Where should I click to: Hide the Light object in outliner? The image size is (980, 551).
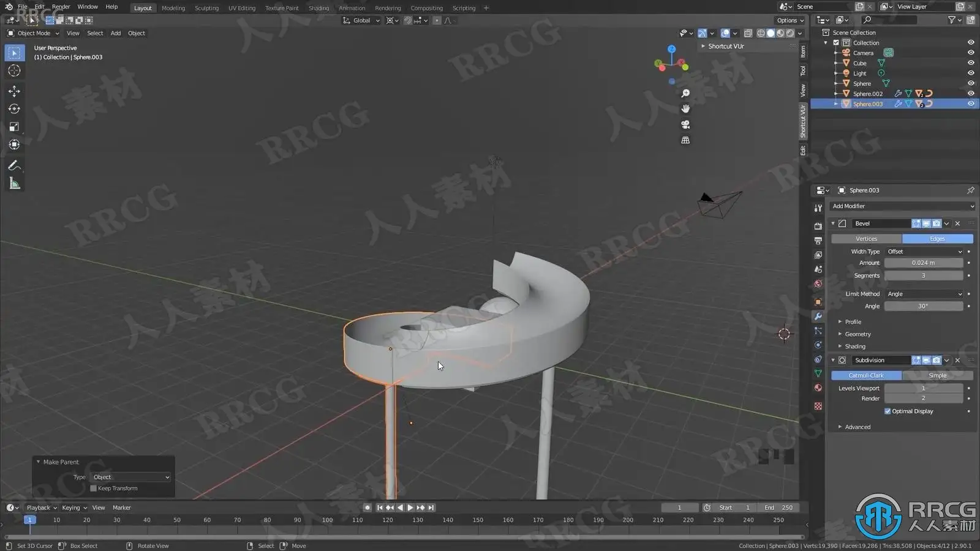coord(971,73)
